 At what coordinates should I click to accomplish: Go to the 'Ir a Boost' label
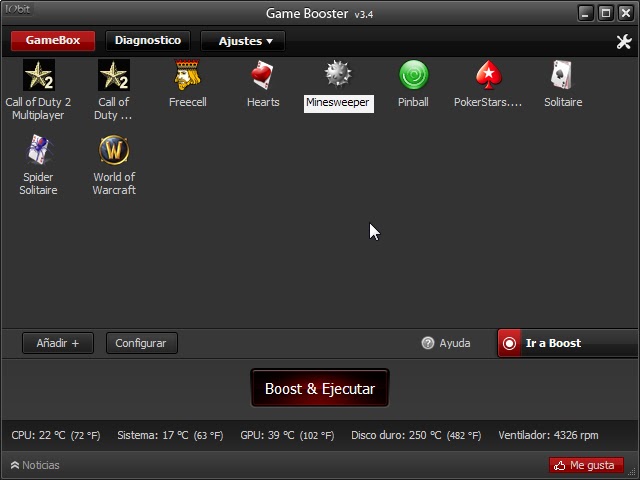tap(553, 343)
